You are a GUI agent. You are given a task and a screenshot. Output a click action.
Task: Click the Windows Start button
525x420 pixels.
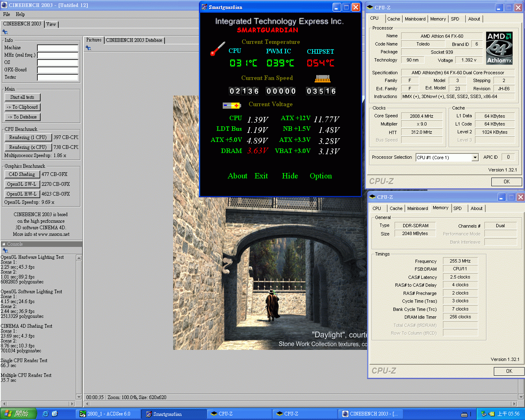(18, 414)
